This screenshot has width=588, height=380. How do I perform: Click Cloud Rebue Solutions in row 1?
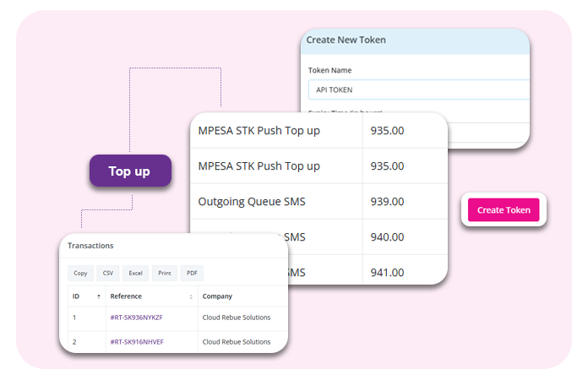tap(237, 318)
